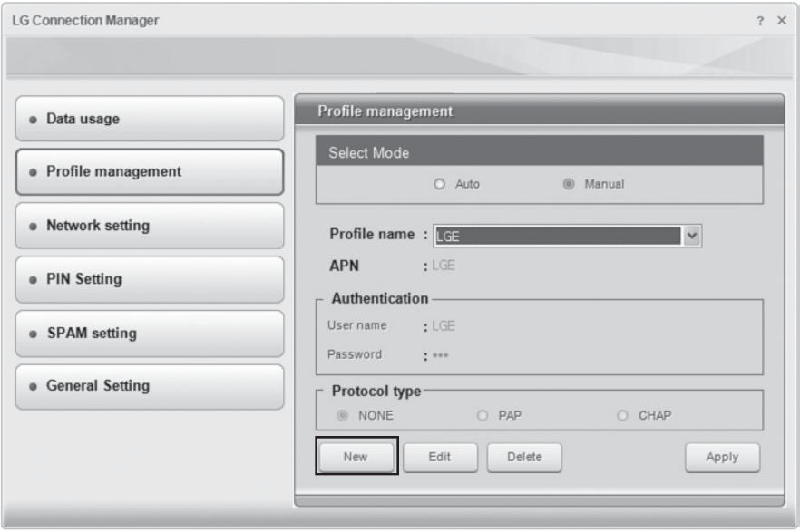Click the masked Password value
The width and height of the screenshot is (800, 532).
point(440,355)
